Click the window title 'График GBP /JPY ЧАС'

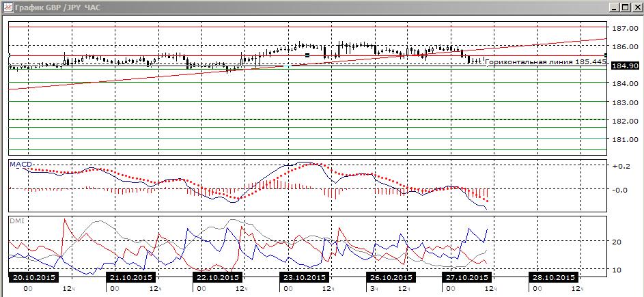click(x=57, y=8)
